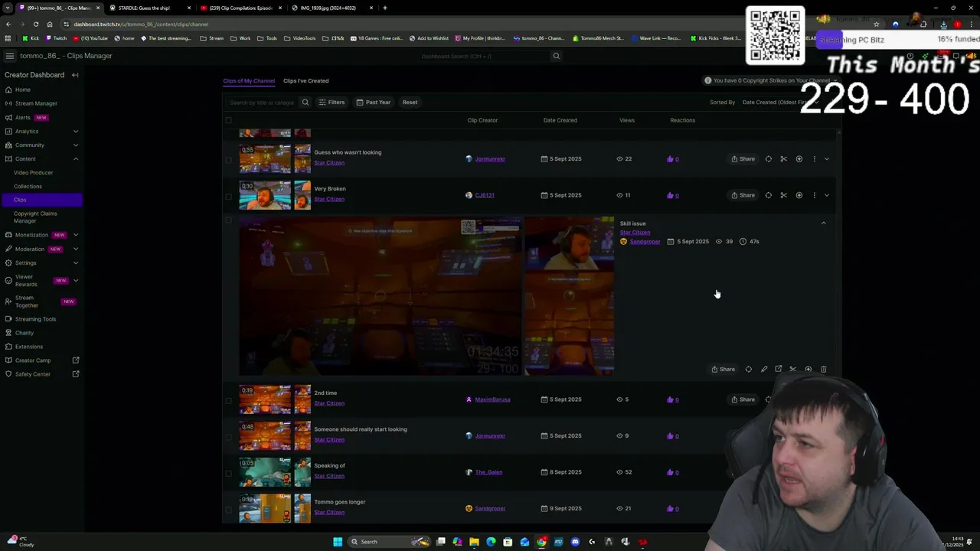Image resolution: width=980 pixels, height=551 pixels.
Task: Click featured-target icon for expanded 'Skill issue' clip
Action: tap(748, 369)
